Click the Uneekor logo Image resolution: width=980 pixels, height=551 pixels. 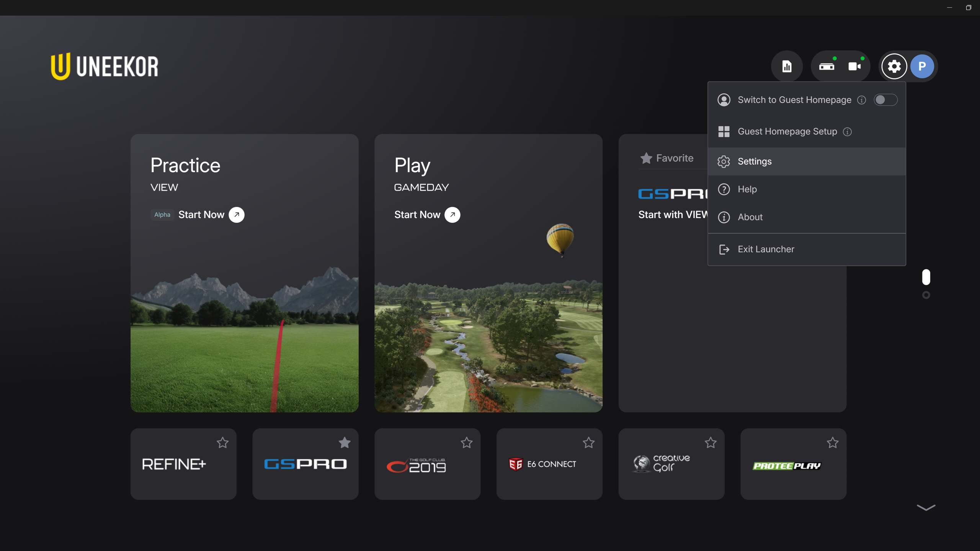(105, 66)
